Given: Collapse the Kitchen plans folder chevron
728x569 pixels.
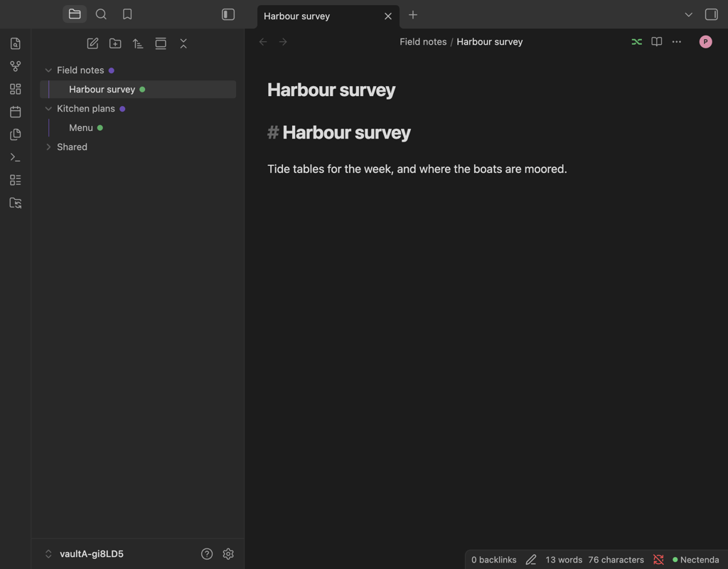Looking at the screenshot, I should (x=48, y=109).
